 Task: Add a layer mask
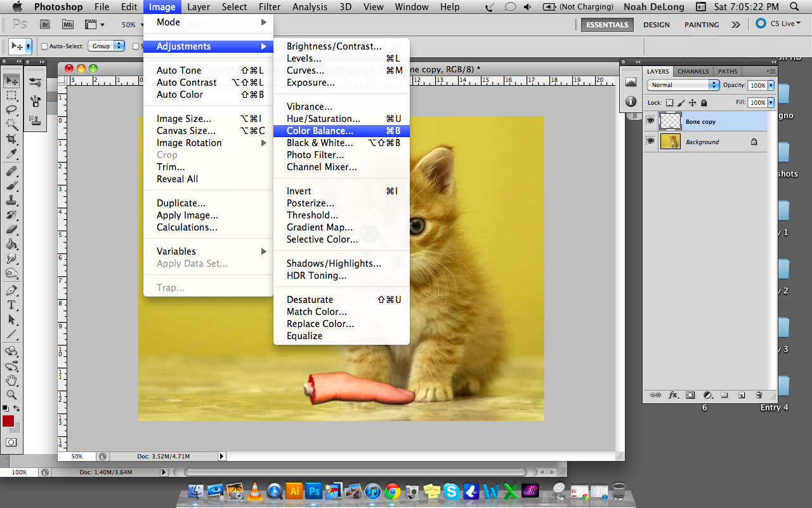coord(690,395)
